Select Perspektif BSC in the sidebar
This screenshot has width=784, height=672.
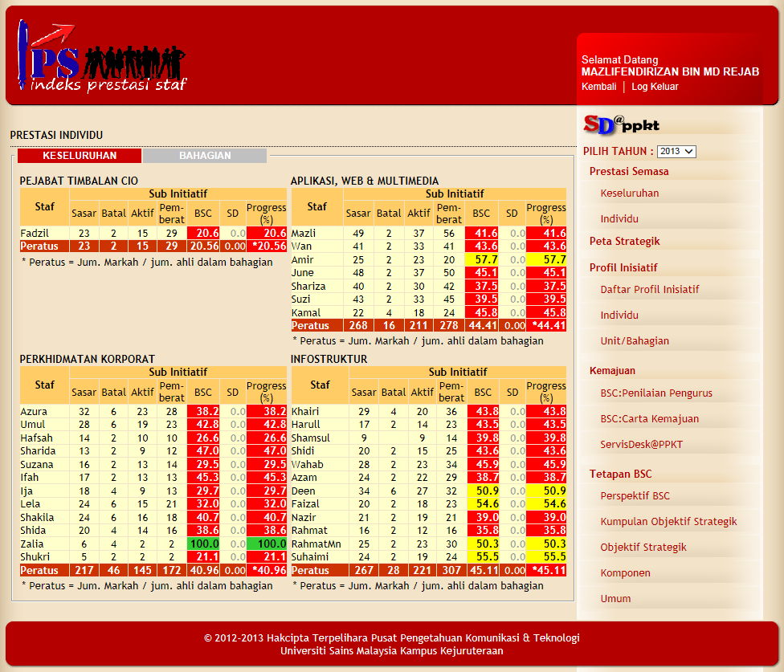point(635,496)
